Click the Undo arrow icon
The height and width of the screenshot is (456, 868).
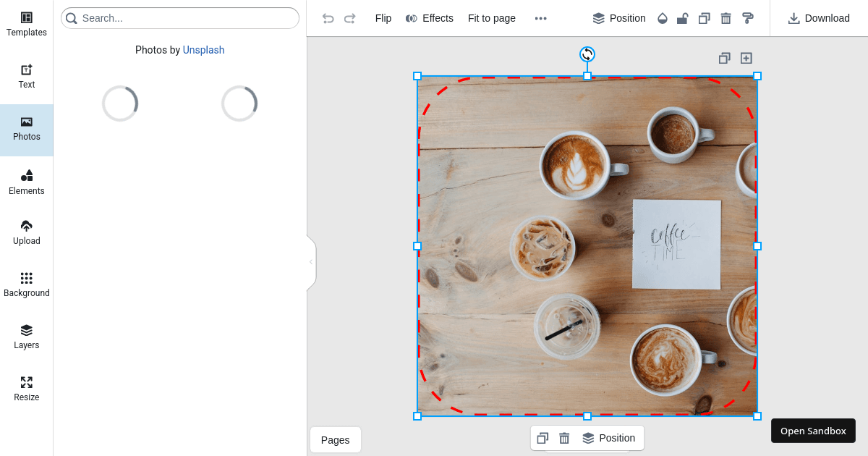point(328,18)
